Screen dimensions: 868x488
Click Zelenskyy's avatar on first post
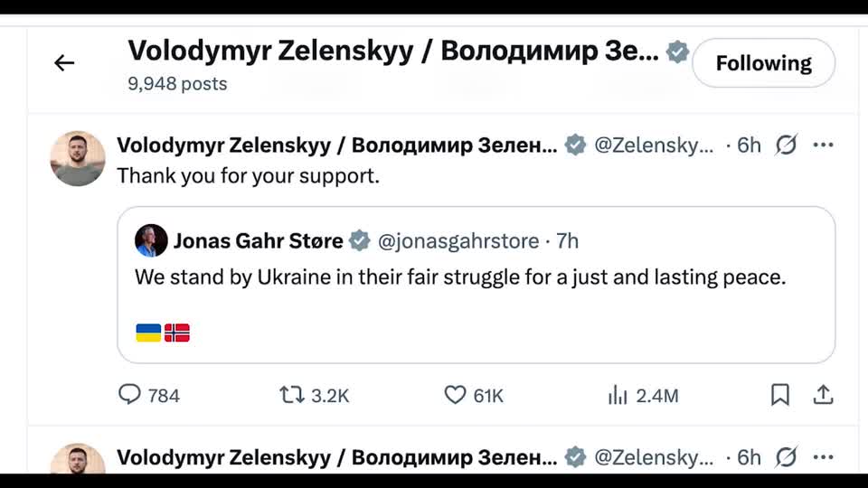pos(77,159)
